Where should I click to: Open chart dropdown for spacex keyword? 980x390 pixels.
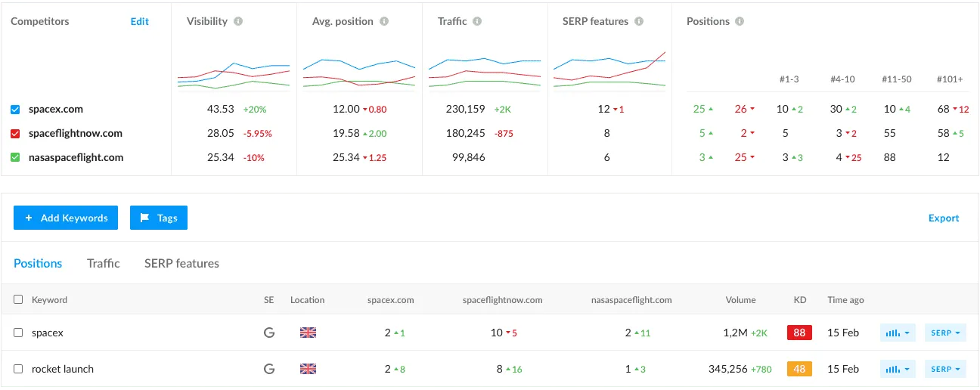[x=898, y=333]
